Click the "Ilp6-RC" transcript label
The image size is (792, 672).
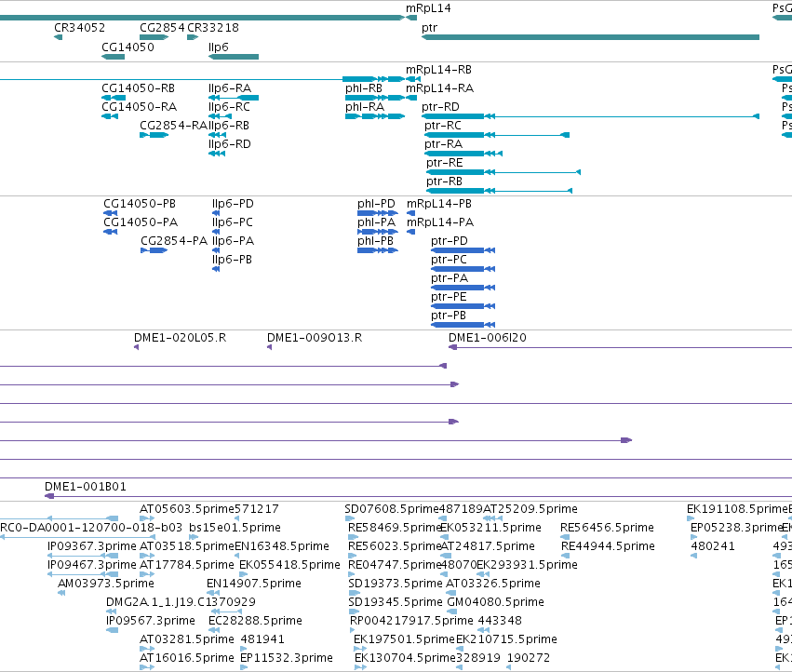pos(229,107)
